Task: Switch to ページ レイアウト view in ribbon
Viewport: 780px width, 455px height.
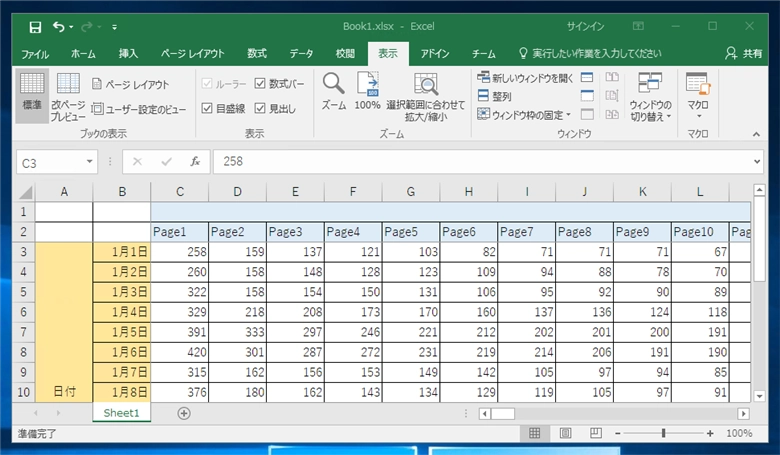Action: (x=131, y=85)
